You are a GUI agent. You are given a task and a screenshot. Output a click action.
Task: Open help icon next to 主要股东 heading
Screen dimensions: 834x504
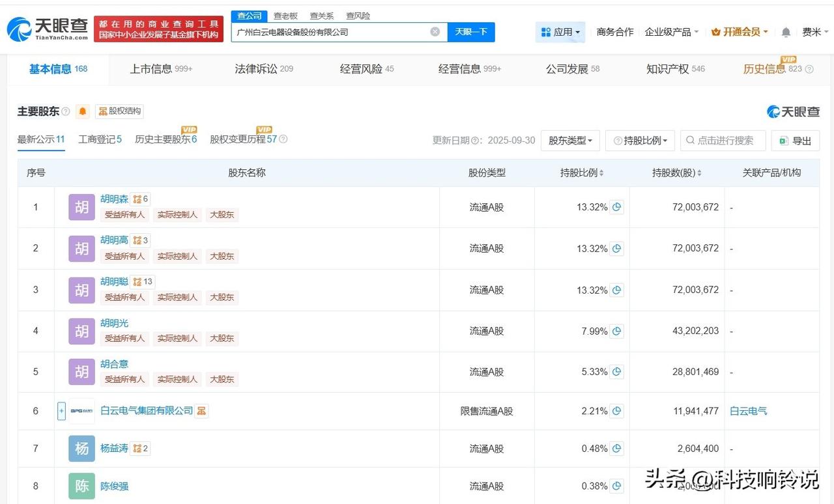(65, 111)
